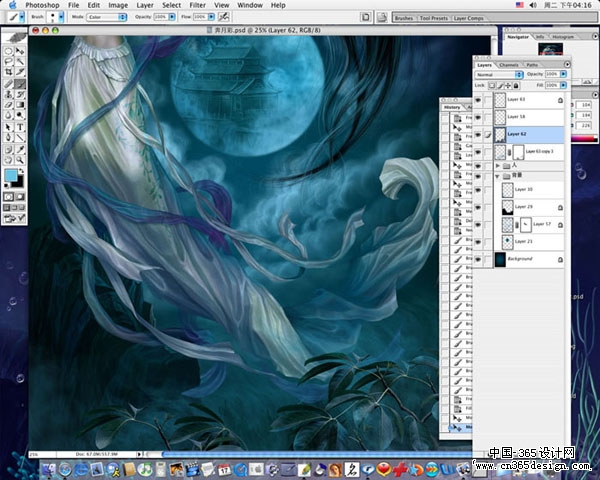Image resolution: width=600 pixels, height=480 pixels.
Task: Open iTunes from the Dock
Action: click(x=145, y=469)
